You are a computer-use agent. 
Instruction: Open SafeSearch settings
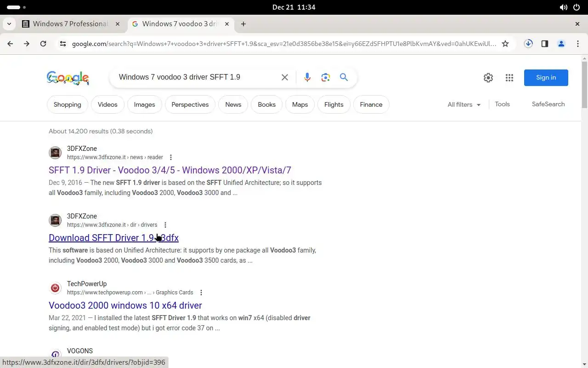pos(548,104)
